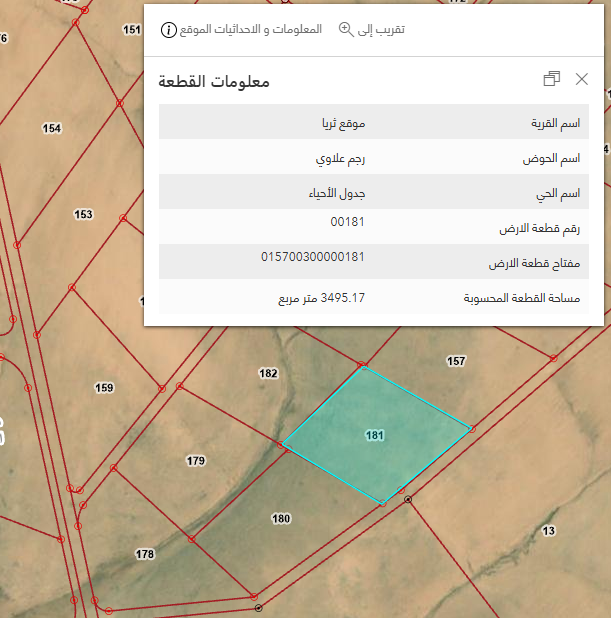Image resolution: width=611 pixels, height=618 pixels.
Task: Click the info icon for location coordinates
Action: (x=169, y=30)
